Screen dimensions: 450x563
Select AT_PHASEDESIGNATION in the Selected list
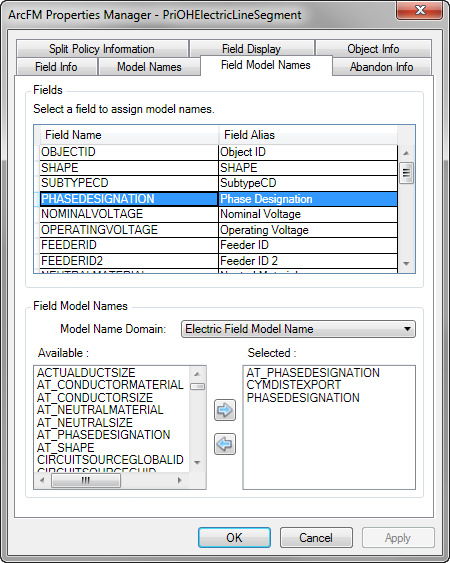click(313, 373)
